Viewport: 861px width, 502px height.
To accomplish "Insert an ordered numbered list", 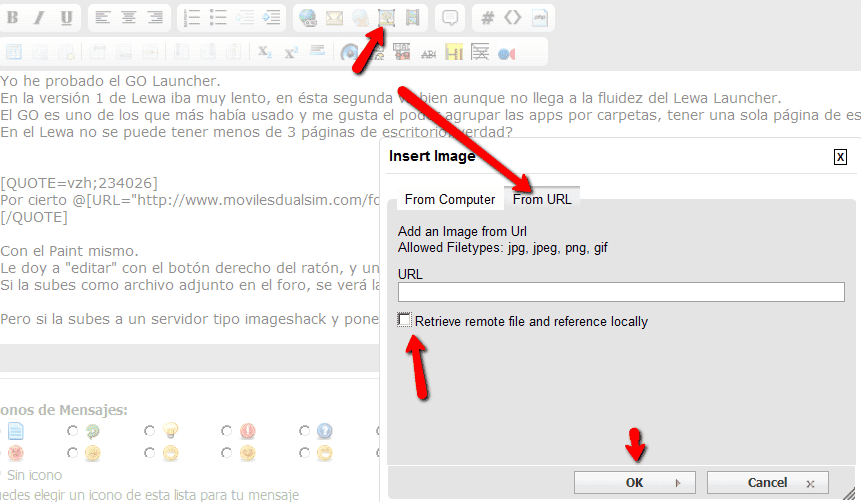I will [x=192, y=18].
